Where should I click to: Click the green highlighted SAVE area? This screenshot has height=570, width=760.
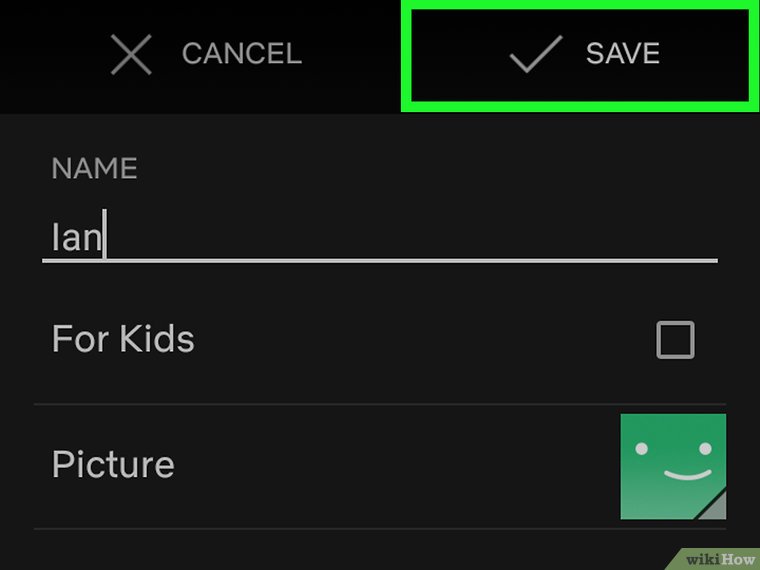pos(576,57)
